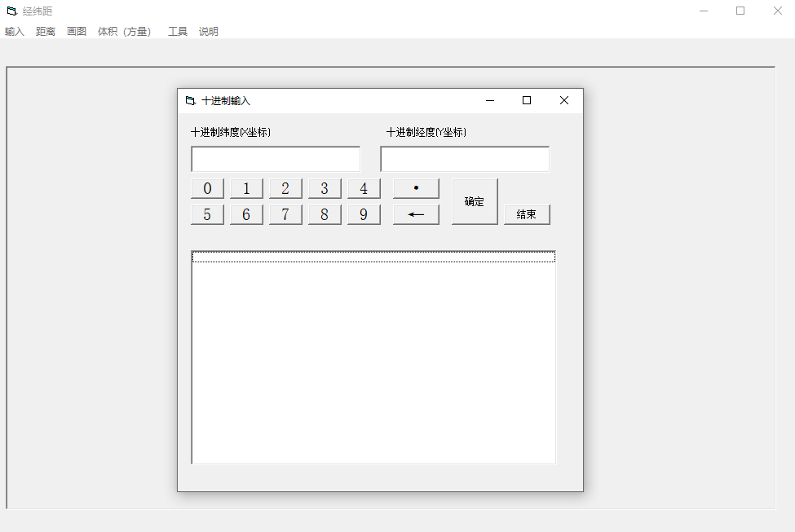Open the 输入 menu
The width and height of the screenshot is (795, 532).
pos(14,32)
